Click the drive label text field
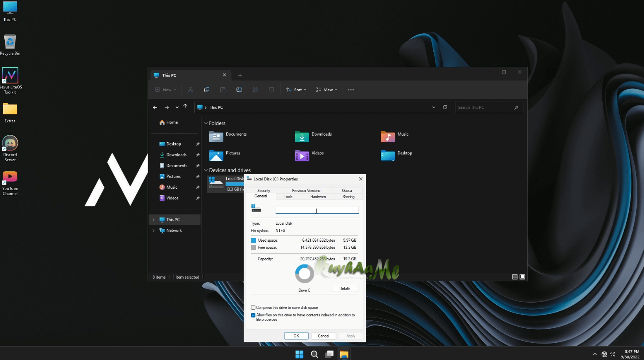The width and height of the screenshot is (644, 360). tap(317, 210)
